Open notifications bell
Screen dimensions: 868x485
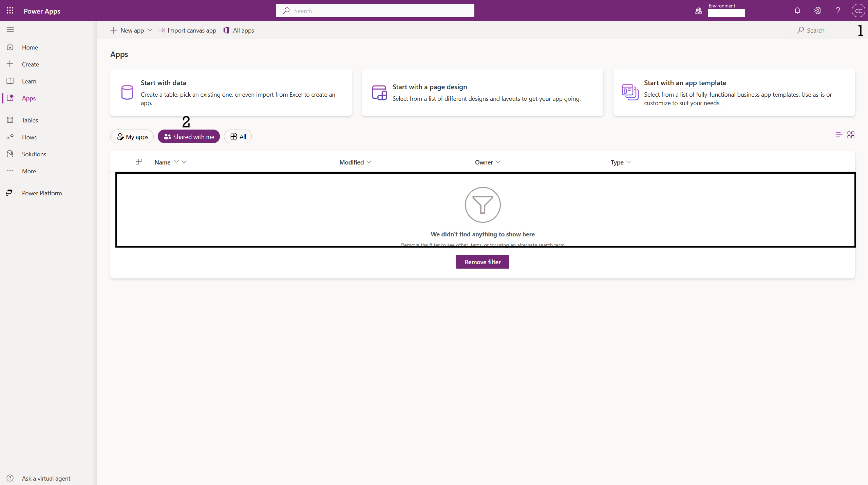797,11
